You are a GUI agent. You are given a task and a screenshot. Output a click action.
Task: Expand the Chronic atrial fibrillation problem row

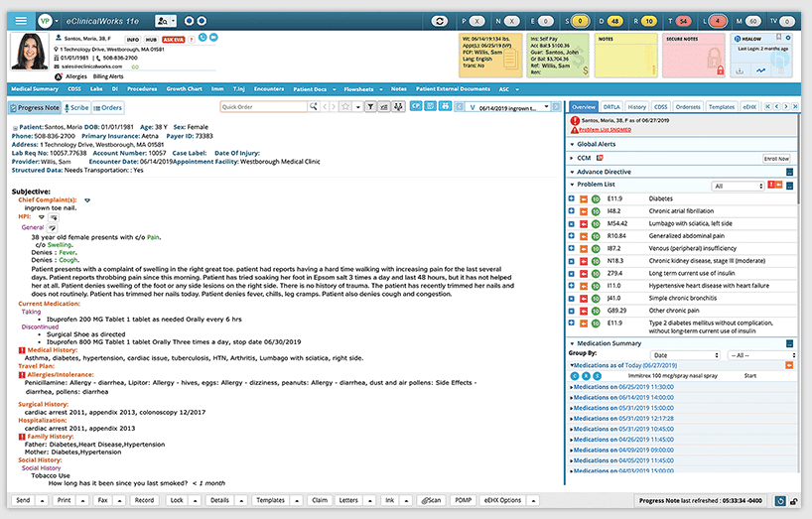[x=571, y=211]
